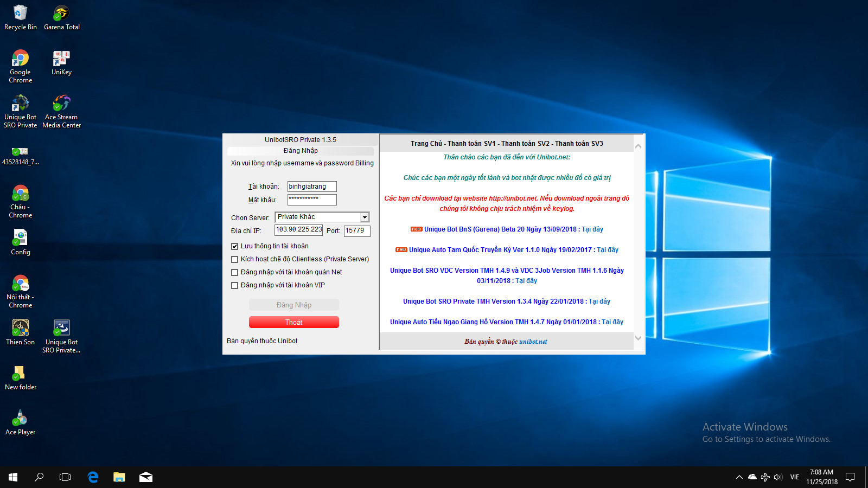The width and height of the screenshot is (868, 488).
Task: Open the Config desktop file
Action: pos(21,242)
